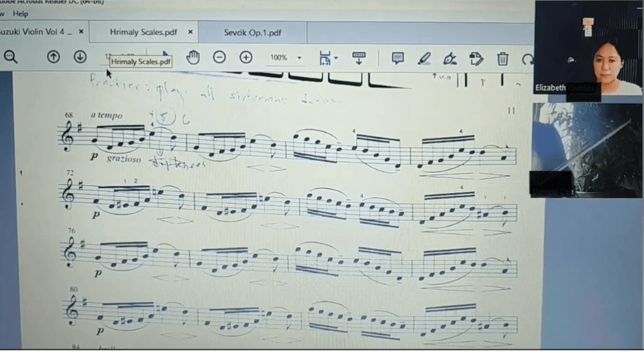Image resolution: width=644 pixels, height=353 pixels.
Task: Click the stamp tool icon
Action: click(x=476, y=58)
